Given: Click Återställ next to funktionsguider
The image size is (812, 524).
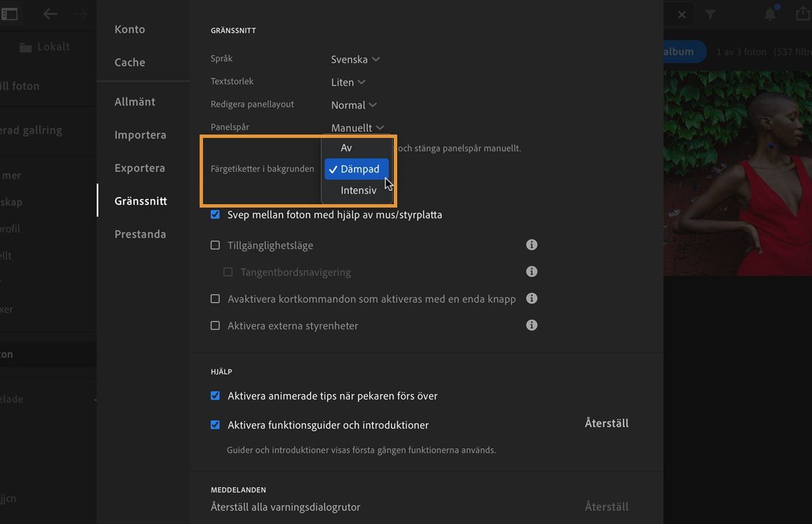Looking at the screenshot, I should 606,423.
